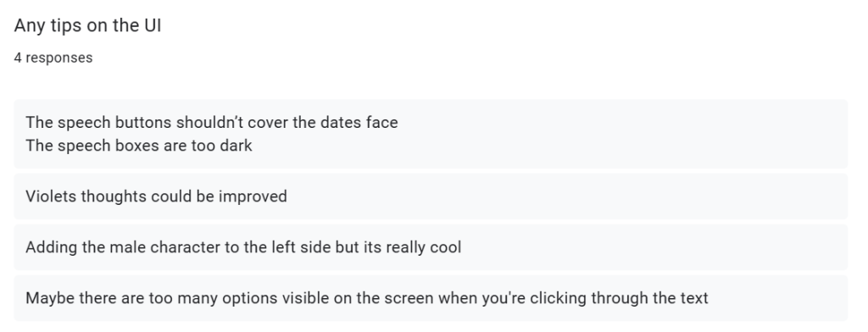Click the words "male character" in third response
This screenshot has height=332, width=868.
165,247
